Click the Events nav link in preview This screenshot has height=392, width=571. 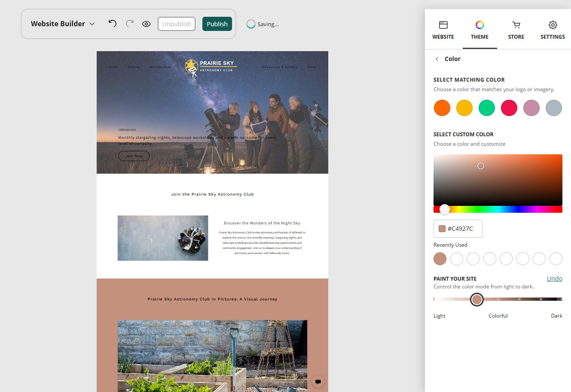click(x=134, y=67)
